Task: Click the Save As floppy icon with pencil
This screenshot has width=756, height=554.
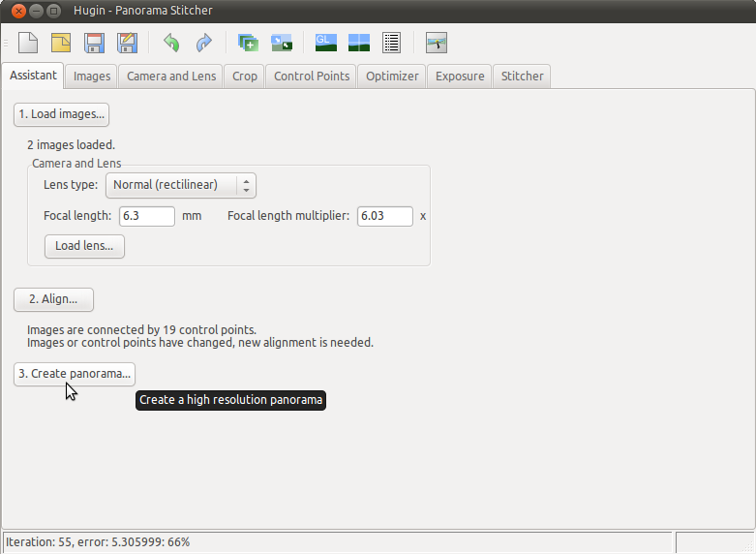Action: click(127, 43)
